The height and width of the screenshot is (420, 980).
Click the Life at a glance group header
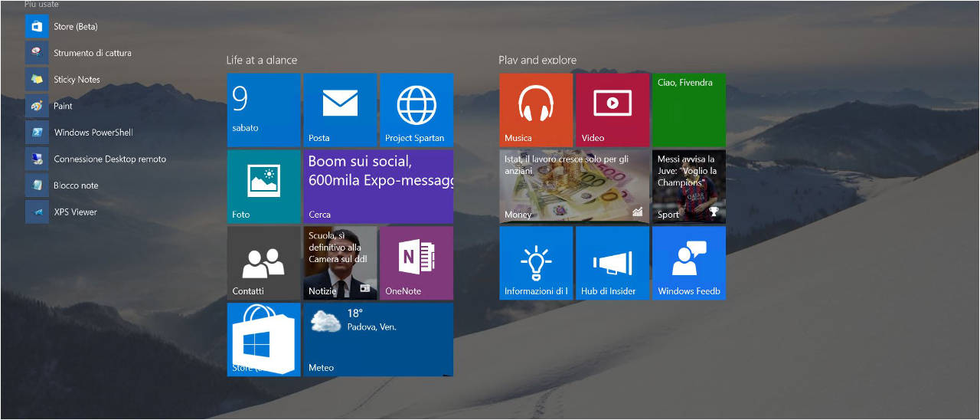pyautogui.click(x=262, y=60)
